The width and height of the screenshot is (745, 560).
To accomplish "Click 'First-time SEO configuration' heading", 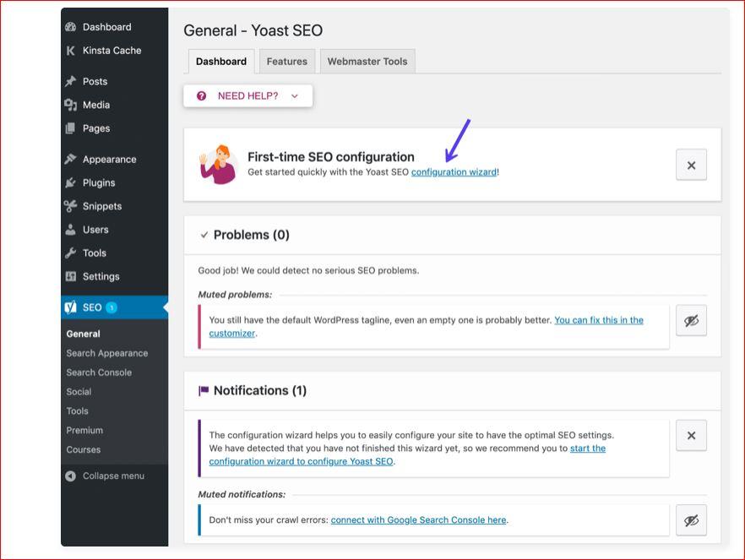I will point(331,157).
